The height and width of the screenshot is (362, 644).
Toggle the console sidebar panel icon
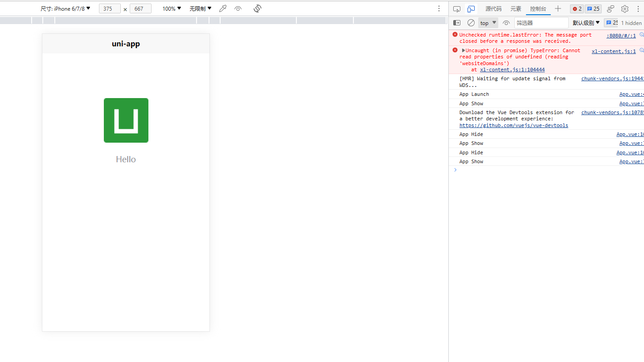click(x=457, y=23)
